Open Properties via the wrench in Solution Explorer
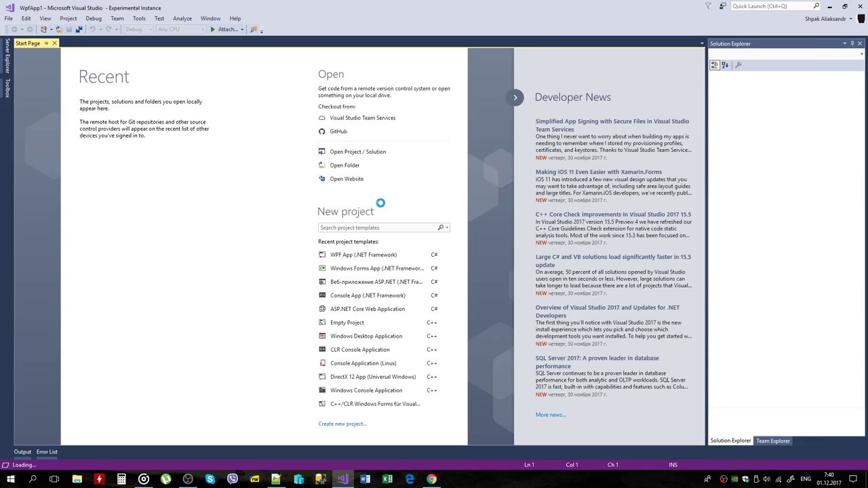The width and height of the screenshot is (868, 488). [738, 64]
